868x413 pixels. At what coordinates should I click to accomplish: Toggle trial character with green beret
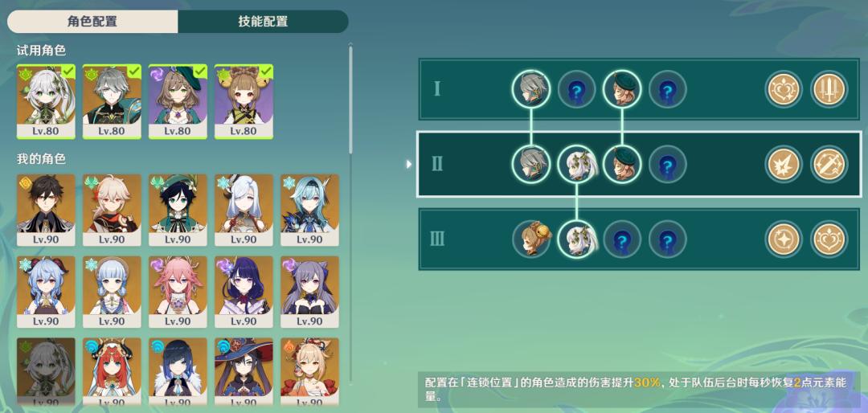tap(178, 101)
